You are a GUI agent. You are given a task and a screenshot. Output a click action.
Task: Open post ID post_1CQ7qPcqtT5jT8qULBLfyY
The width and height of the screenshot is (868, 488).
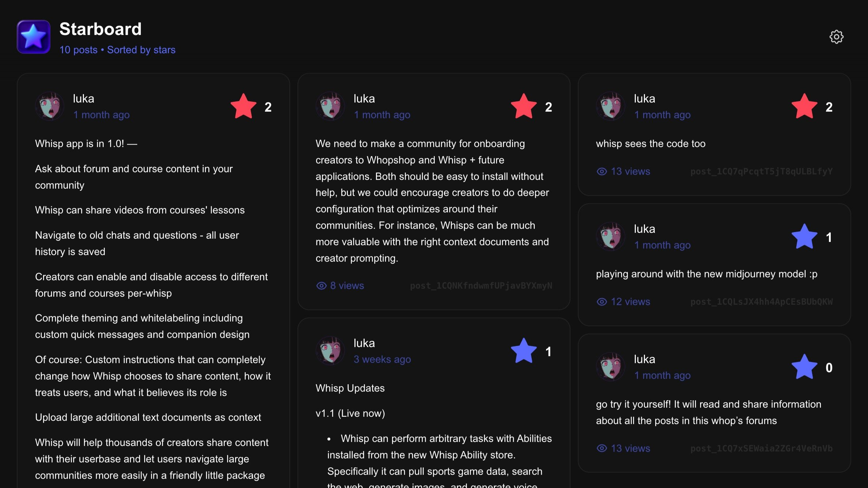coord(761,172)
